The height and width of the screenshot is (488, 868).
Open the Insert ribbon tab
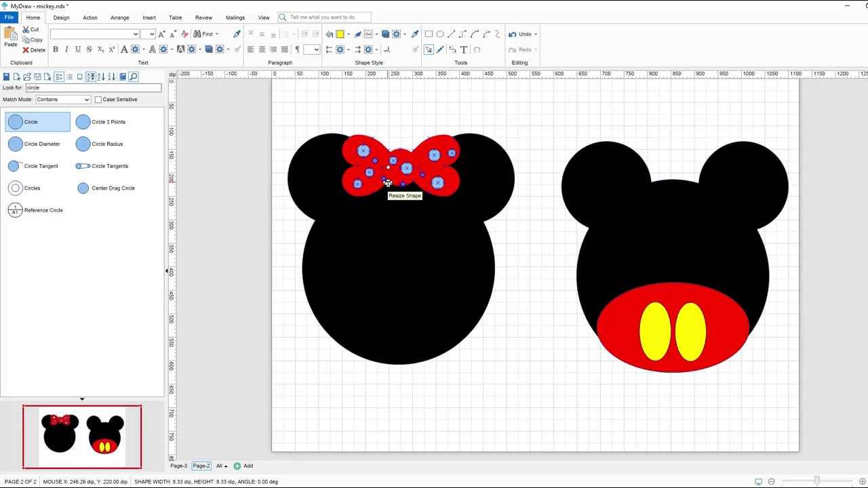149,17
